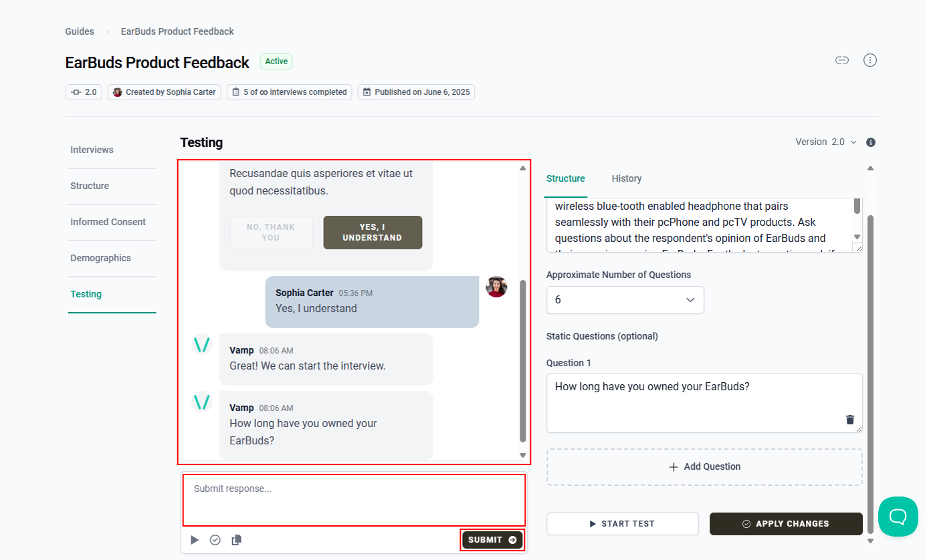Click the Active status badge
The width and height of the screenshot is (927, 560).
[276, 61]
